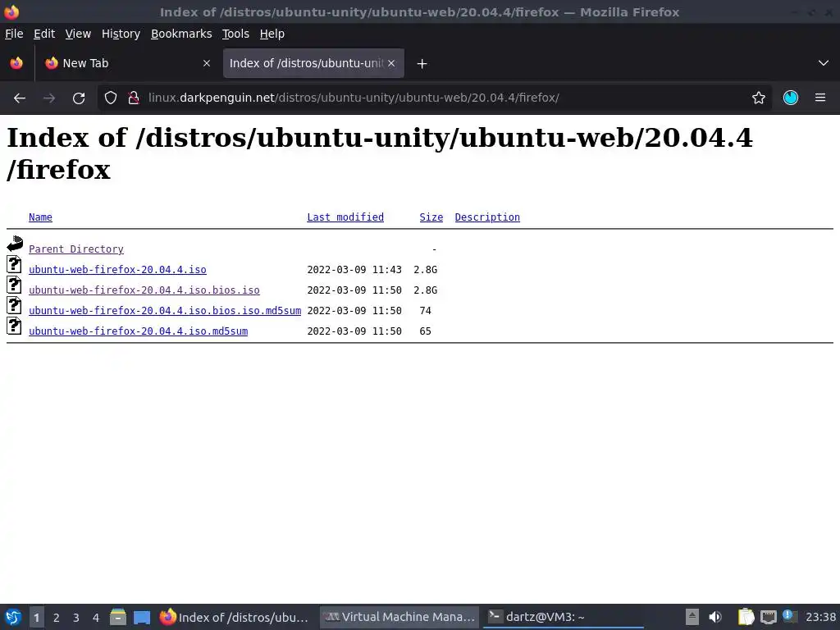Bookmark this page with the star
This screenshot has width=840, height=630.
click(758, 98)
